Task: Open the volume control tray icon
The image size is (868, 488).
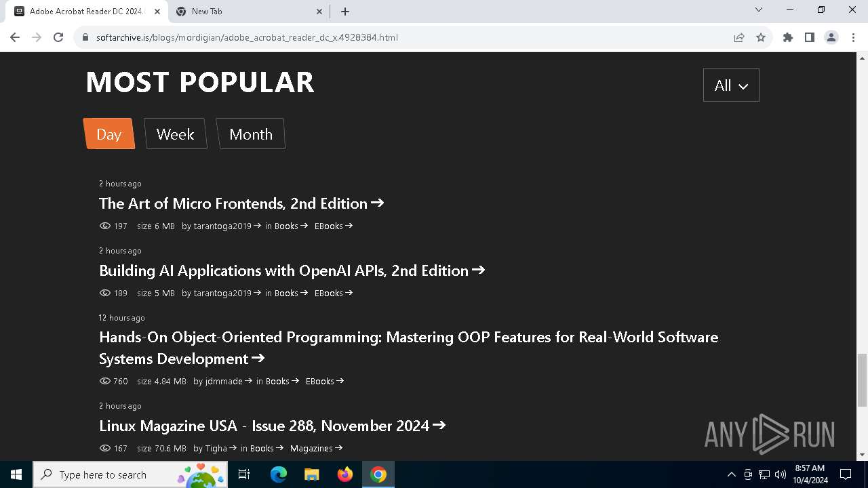Action: coord(780,474)
